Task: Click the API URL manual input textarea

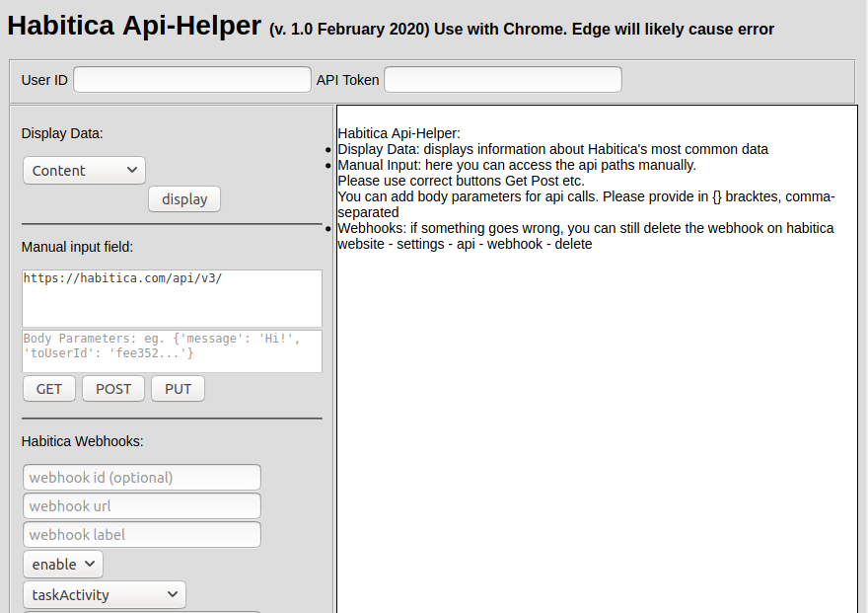Action: point(173,298)
